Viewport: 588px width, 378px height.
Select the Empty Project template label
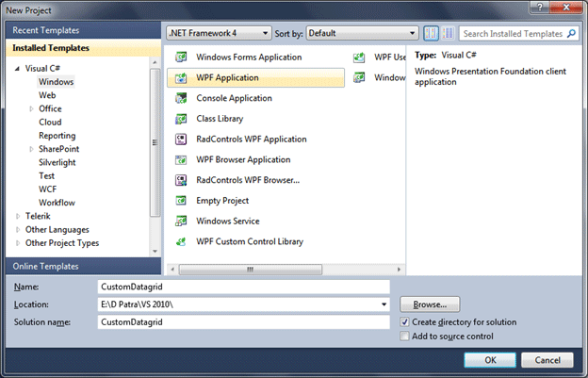[222, 201]
